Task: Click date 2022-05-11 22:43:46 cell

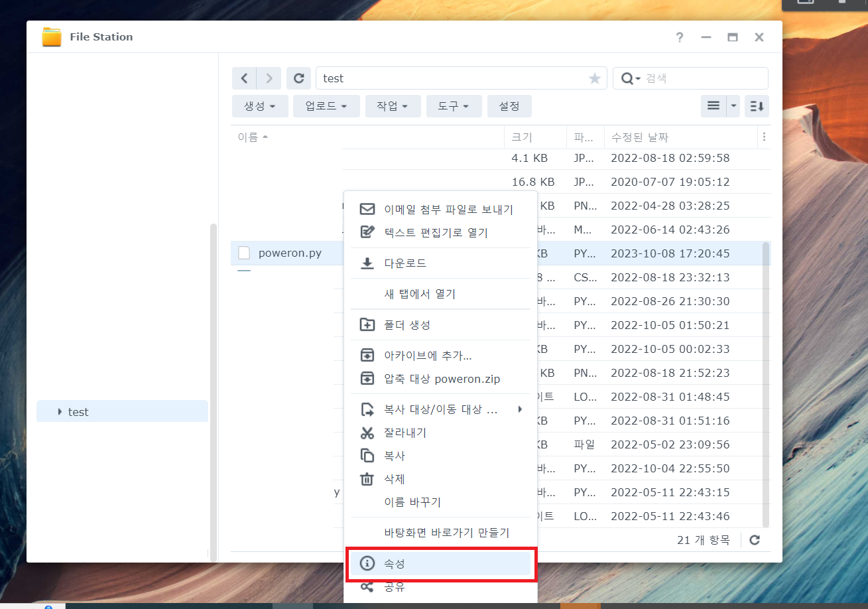Action: [x=670, y=516]
